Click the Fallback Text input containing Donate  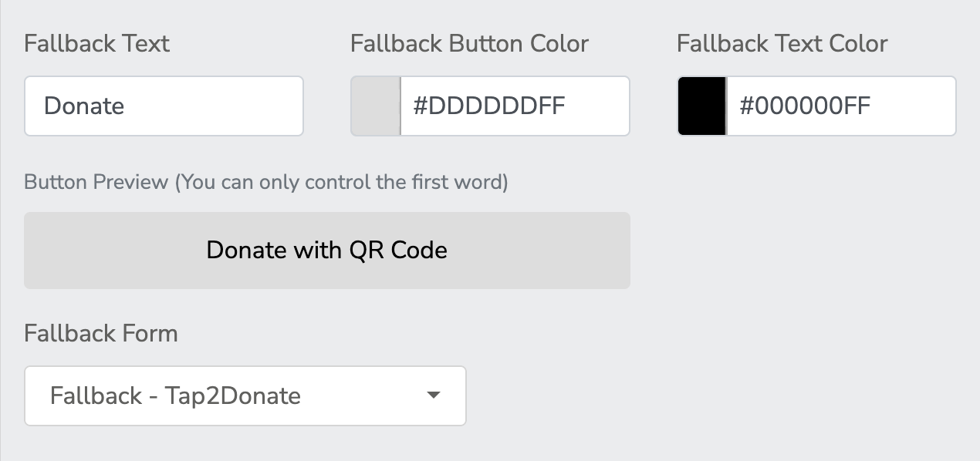click(164, 106)
